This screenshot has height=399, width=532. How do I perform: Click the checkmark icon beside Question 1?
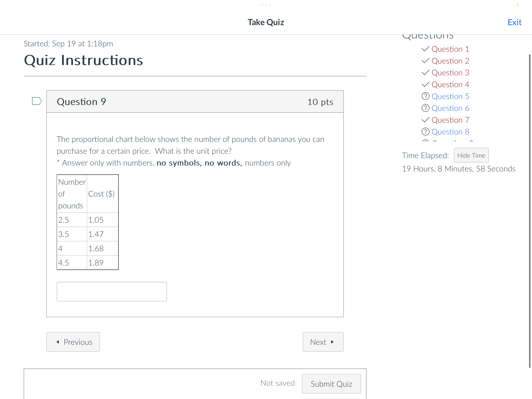click(425, 49)
